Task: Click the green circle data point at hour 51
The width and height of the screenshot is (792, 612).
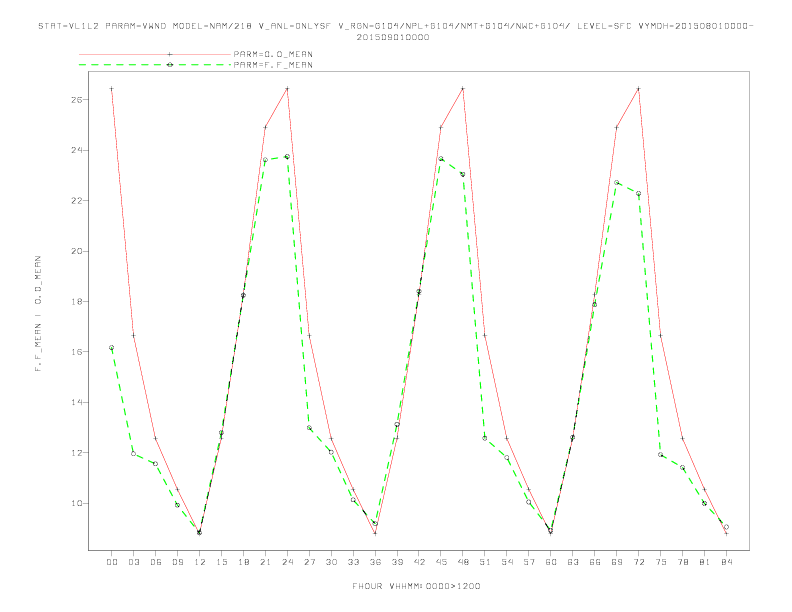Action: 485,438
